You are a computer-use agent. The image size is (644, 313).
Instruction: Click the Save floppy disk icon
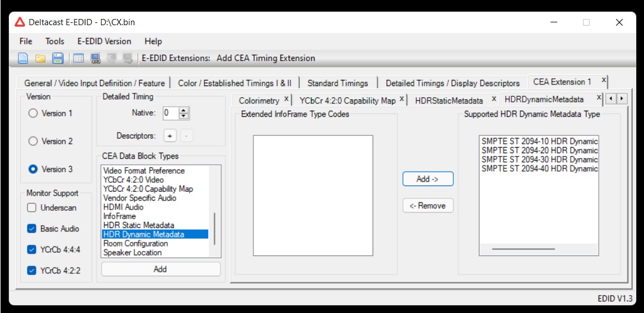coord(58,58)
